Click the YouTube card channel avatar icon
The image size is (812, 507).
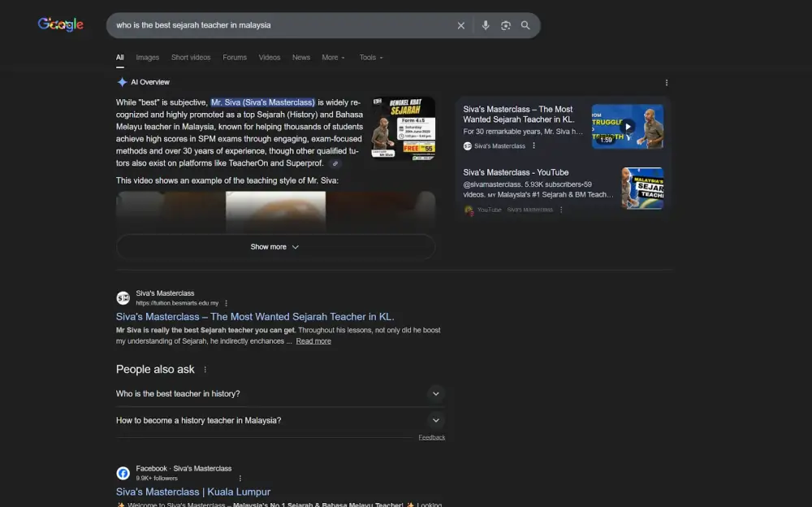click(469, 210)
